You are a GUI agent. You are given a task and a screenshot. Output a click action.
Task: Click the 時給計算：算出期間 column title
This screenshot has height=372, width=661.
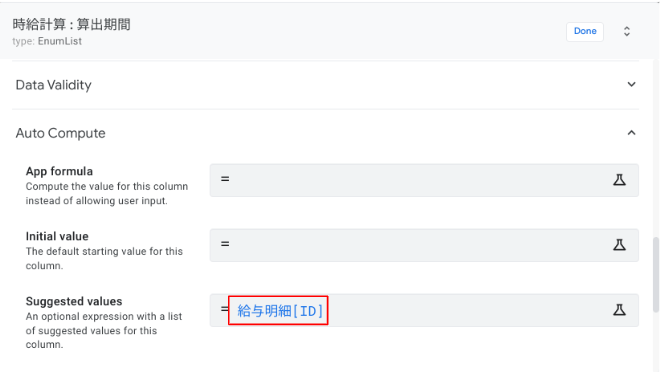[71, 24]
